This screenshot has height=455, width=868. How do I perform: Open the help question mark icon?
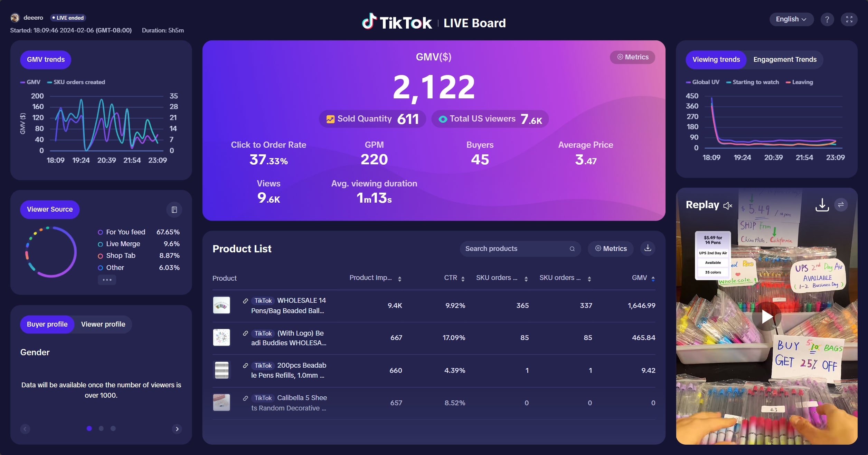tap(827, 19)
